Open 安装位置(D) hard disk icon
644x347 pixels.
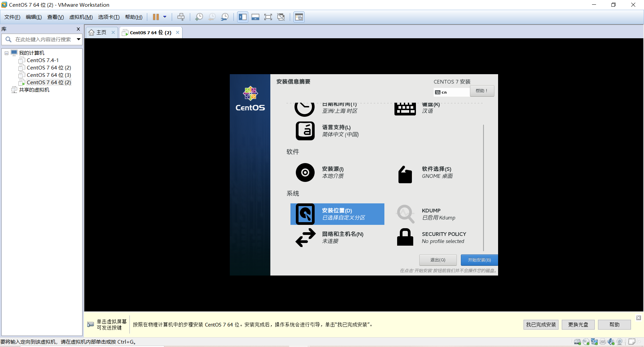(305, 214)
